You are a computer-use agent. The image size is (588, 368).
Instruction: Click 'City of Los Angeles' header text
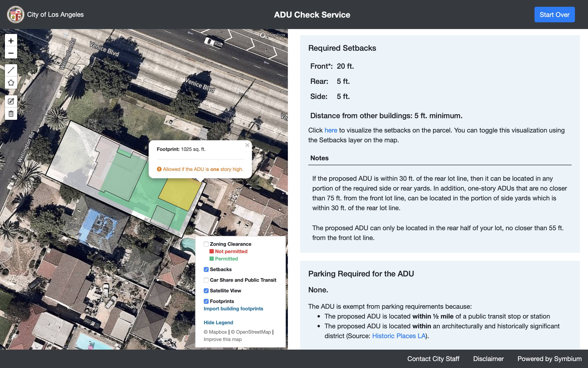(x=55, y=15)
